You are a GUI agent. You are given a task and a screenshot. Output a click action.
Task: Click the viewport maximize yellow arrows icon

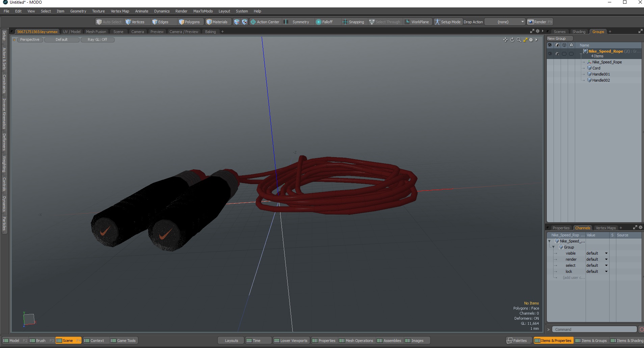tap(525, 40)
